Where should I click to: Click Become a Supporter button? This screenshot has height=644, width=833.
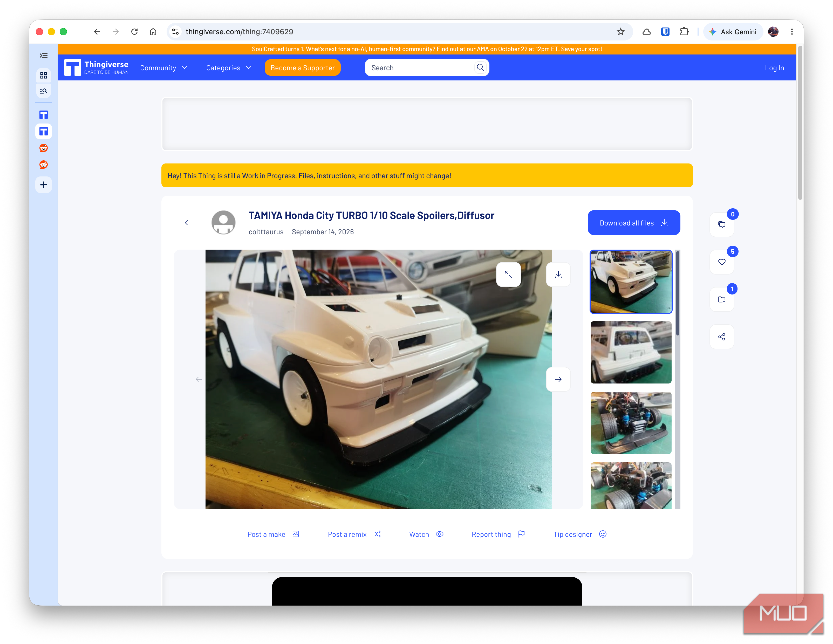click(x=303, y=68)
